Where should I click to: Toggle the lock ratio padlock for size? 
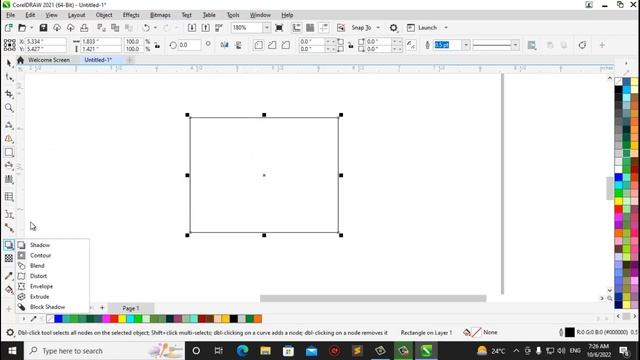157,45
